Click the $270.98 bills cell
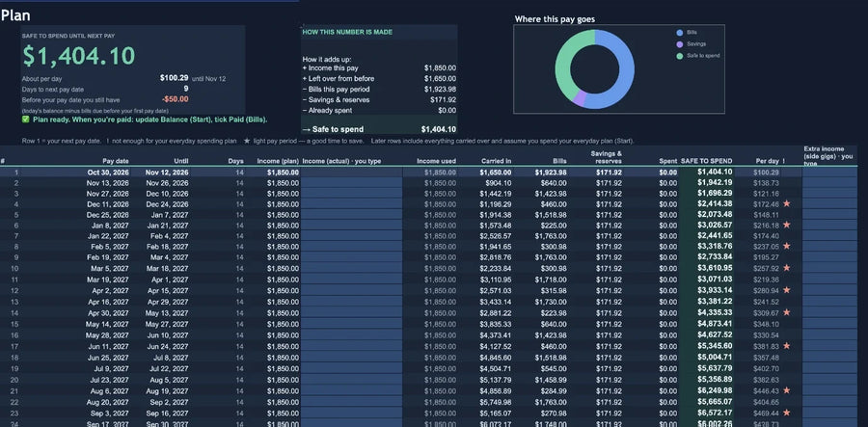The width and height of the screenshot is (868, 427). 554,413
